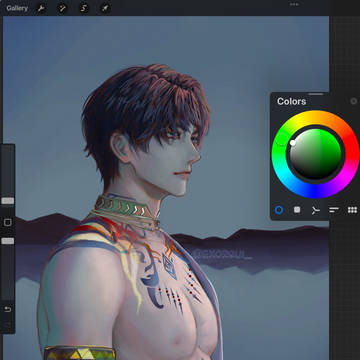Tap the three-dot menu at top

[294, 4]
